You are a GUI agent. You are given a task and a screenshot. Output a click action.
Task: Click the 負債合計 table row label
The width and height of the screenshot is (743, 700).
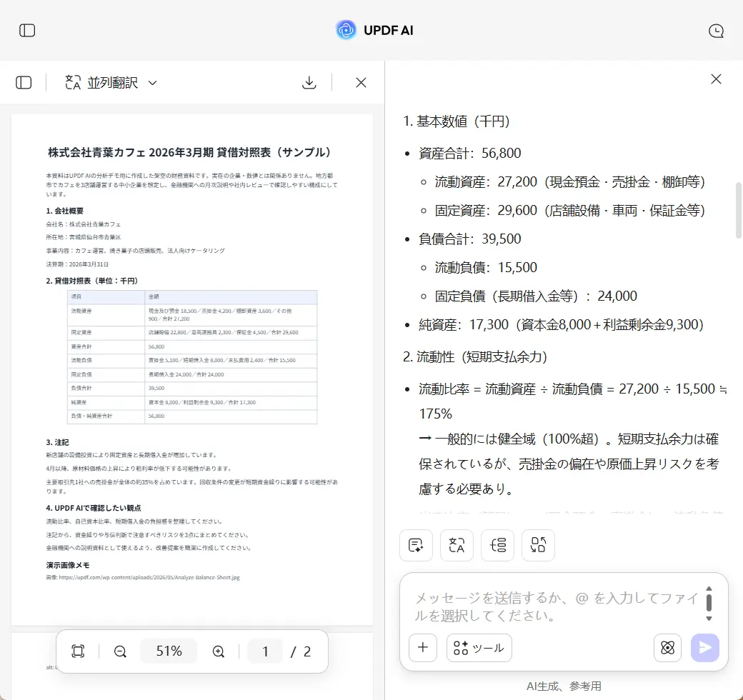click(x=81, y=388)
